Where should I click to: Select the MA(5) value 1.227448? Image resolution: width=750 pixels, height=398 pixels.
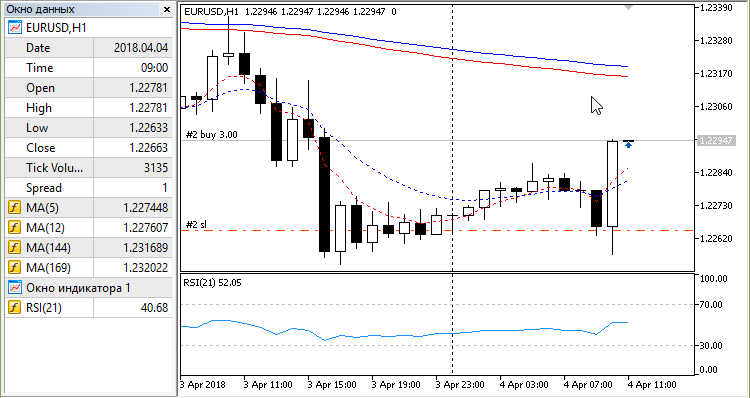145,208
